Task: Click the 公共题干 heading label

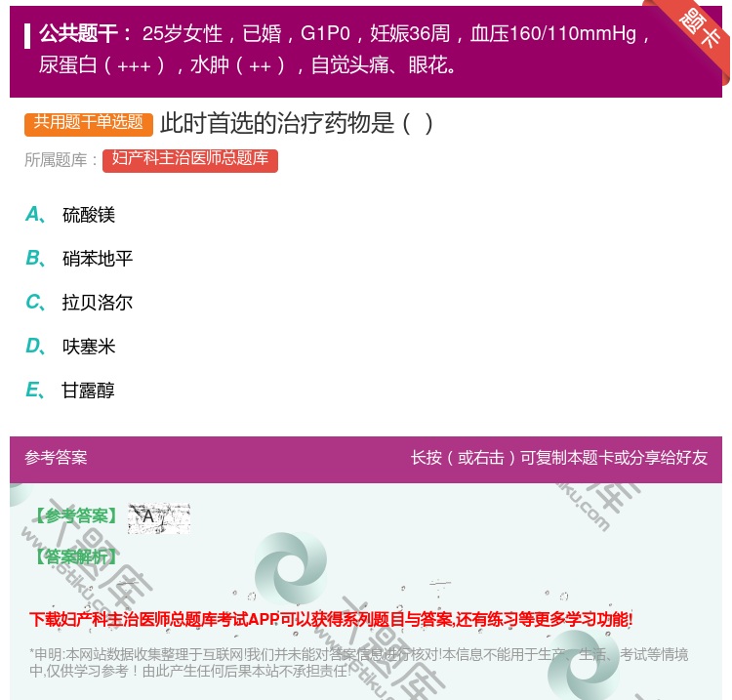Action: pyautogui.click(x=86, y=34)
